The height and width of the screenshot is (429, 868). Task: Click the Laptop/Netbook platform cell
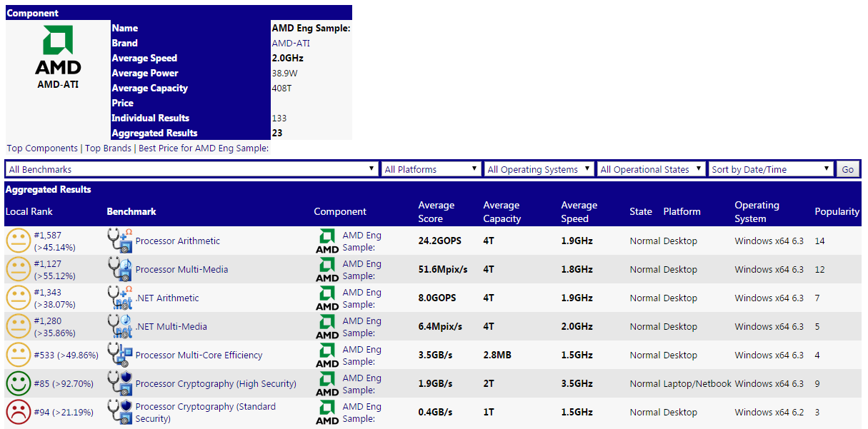point(698,383)
